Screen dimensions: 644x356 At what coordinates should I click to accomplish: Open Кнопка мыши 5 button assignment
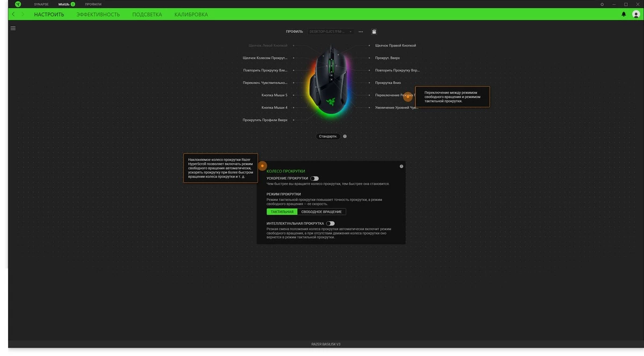[x=274, y=95]
